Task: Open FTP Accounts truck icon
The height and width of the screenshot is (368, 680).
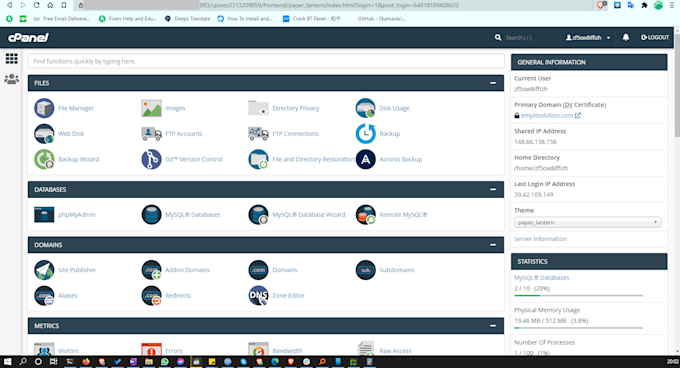Action: [151, 134]
